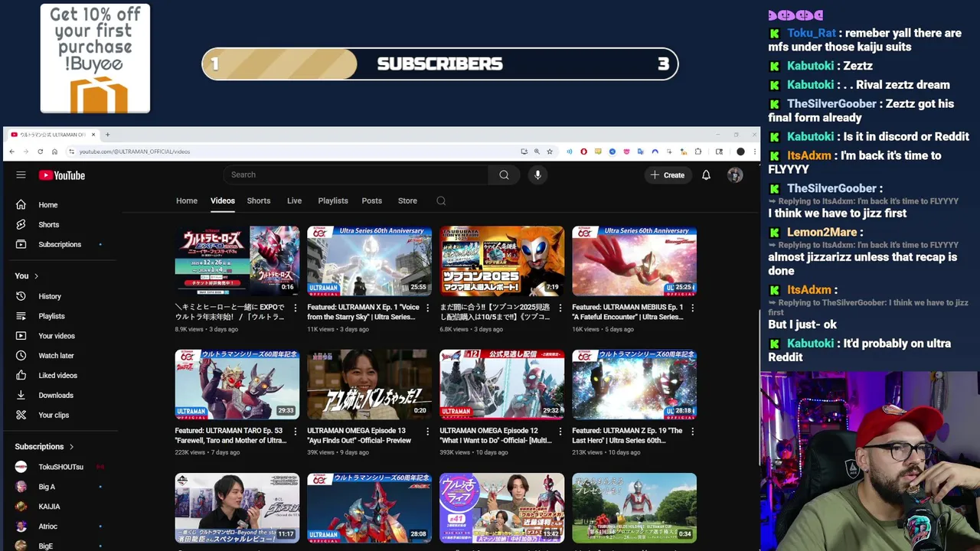Open the notifications bell
This screenshot has width=980, height=551.
point(706,175)
